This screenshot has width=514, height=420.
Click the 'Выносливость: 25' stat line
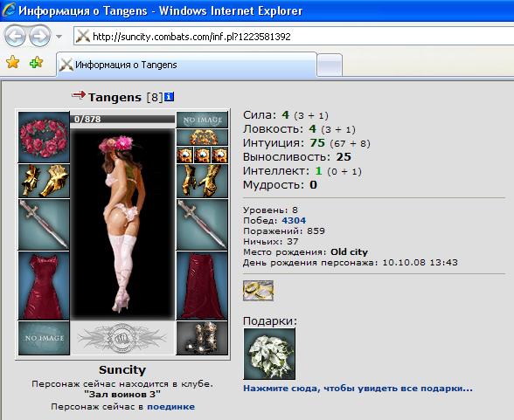pyautogui.click(x=297, y=157)
